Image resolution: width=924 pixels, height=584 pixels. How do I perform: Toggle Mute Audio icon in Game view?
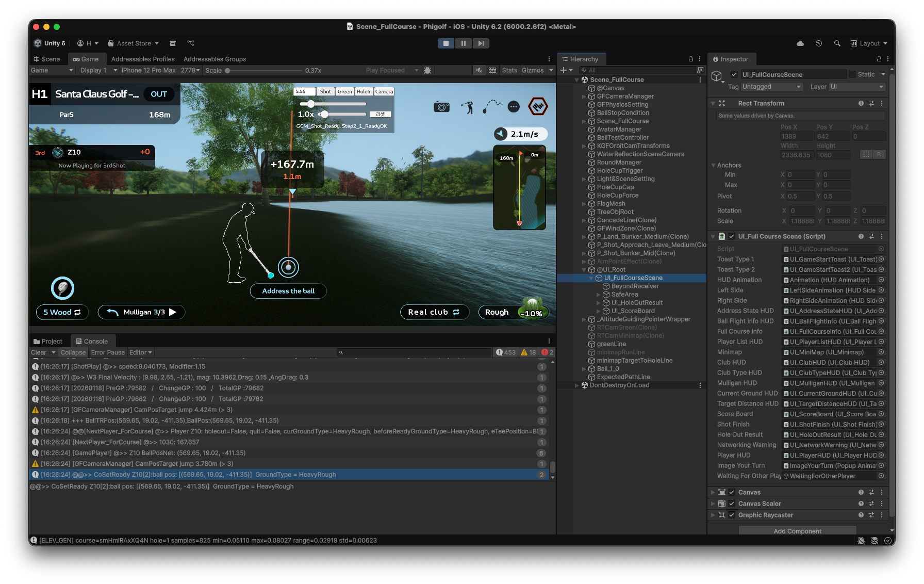[479, 70]
